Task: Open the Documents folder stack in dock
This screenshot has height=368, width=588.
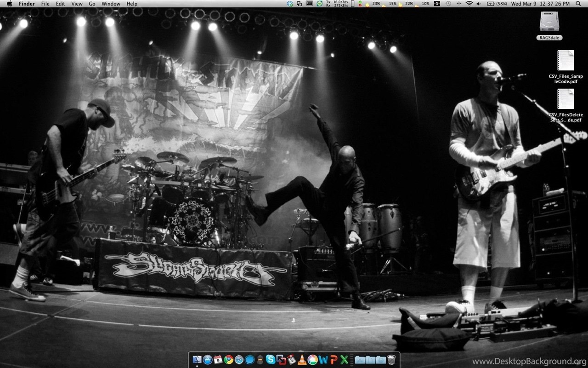Action: [x=370, y=360]
